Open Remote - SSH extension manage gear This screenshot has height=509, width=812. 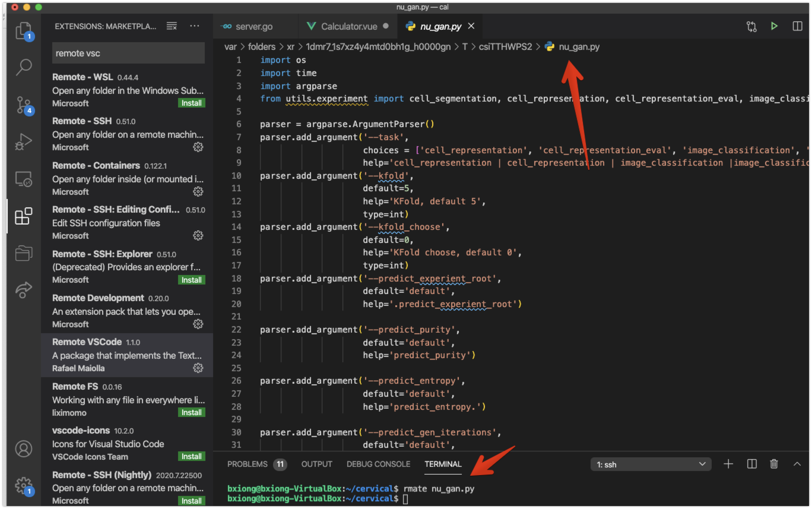click(x=198, y=147)
